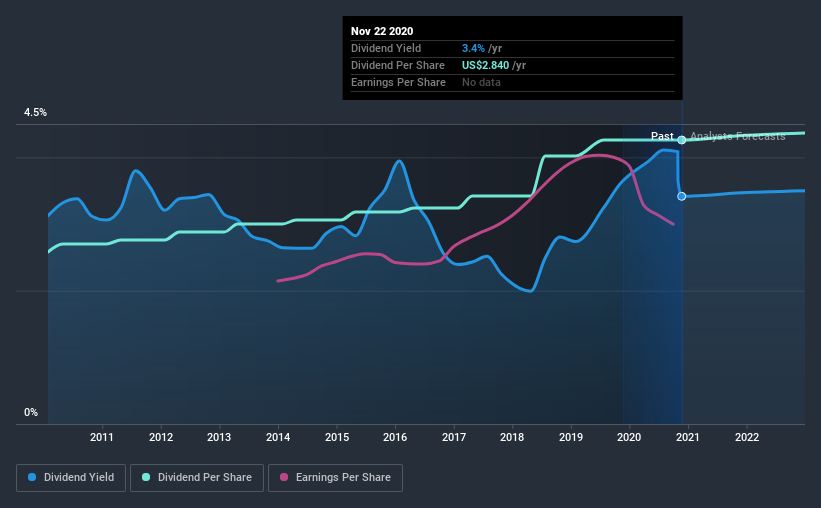
Task: Click the Analysts Forecasts label
Action: tap(738, 136)
